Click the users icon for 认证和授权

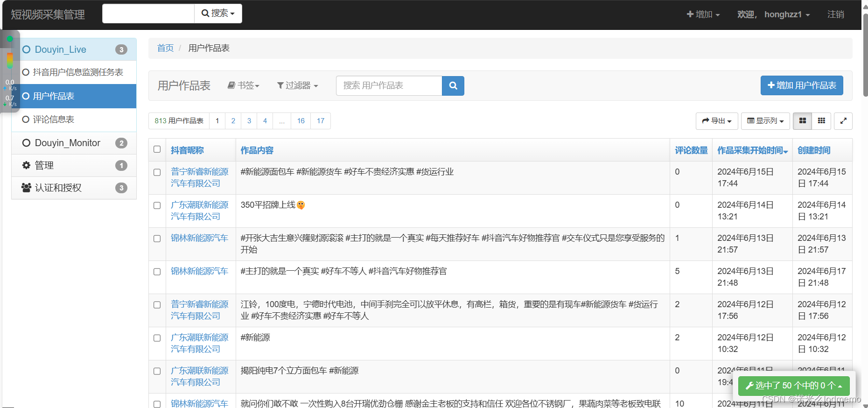coord(26,188)
